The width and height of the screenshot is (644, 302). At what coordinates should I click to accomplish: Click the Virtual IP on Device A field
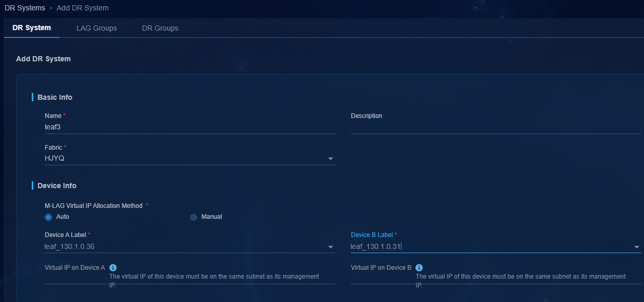[190, 277]
